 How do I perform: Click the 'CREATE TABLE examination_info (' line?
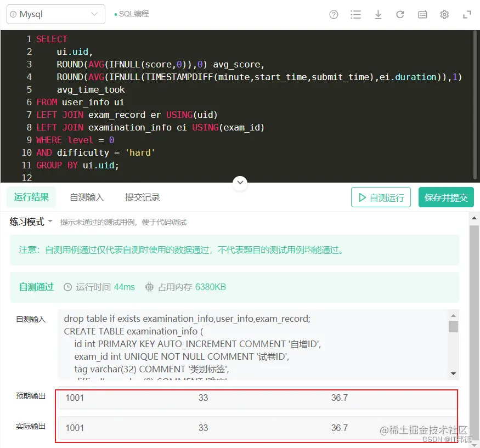tap(133, 331)
